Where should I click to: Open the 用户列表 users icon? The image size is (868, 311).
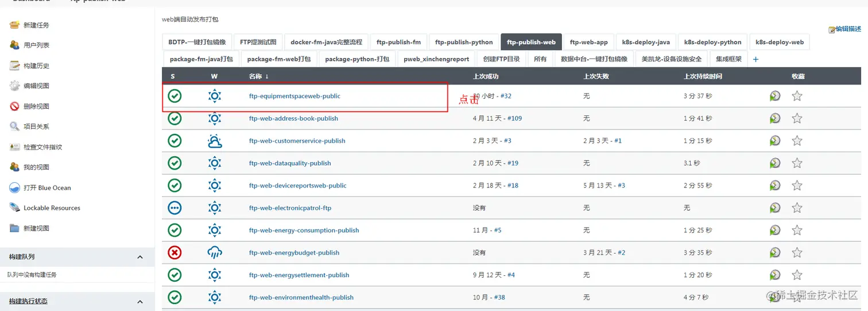(15, 45)
